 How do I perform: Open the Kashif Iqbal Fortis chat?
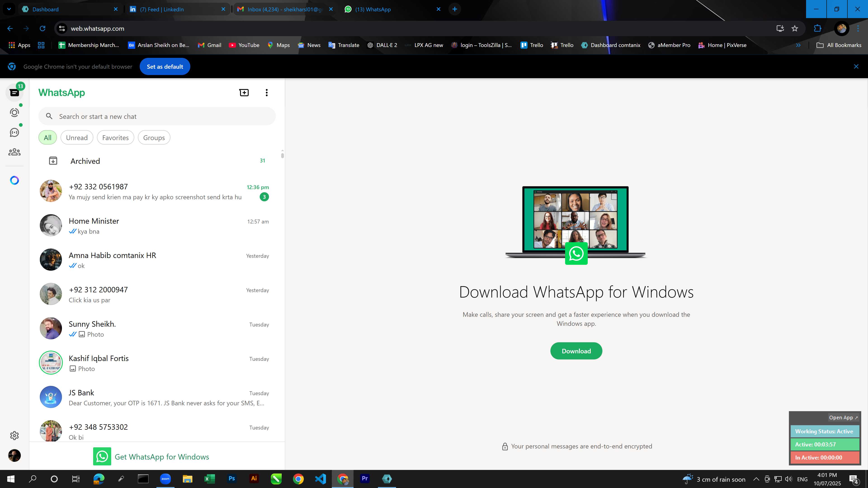[157, 363]
